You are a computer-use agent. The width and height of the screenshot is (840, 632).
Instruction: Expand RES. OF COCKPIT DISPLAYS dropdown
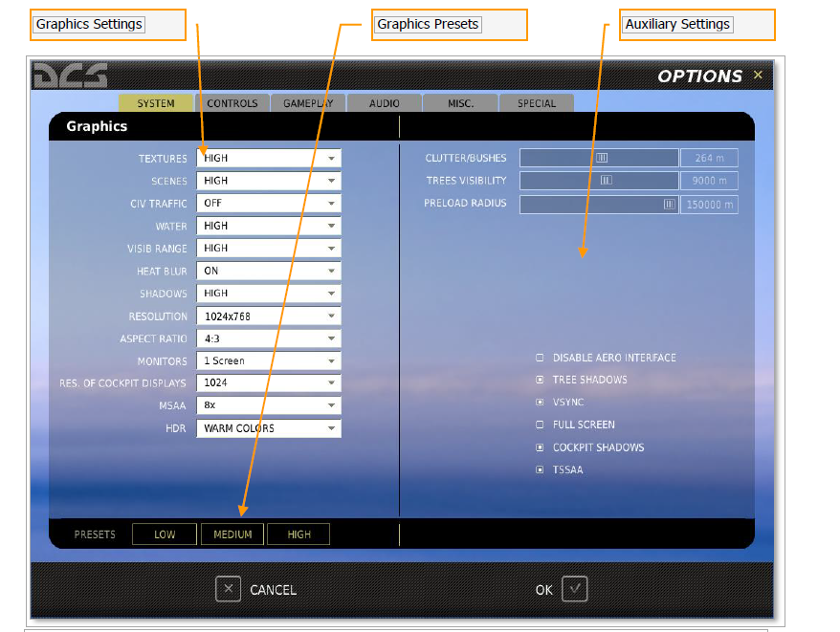269,382
